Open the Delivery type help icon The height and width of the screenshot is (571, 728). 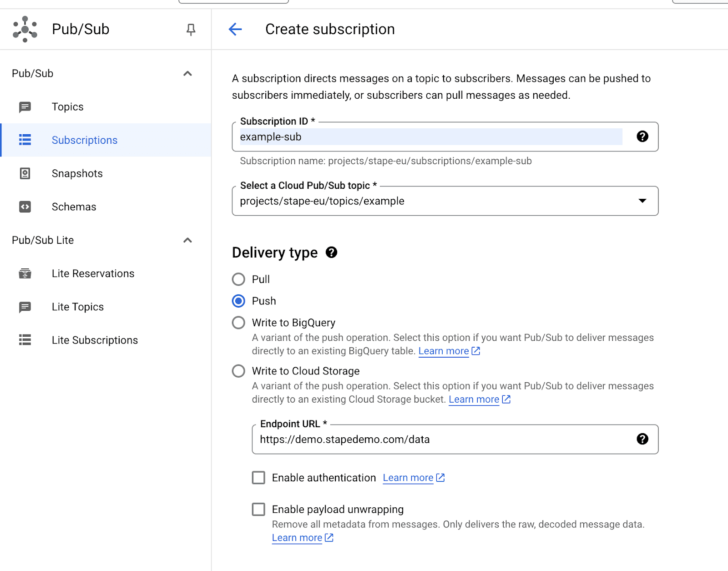click(x=332, y=253)
